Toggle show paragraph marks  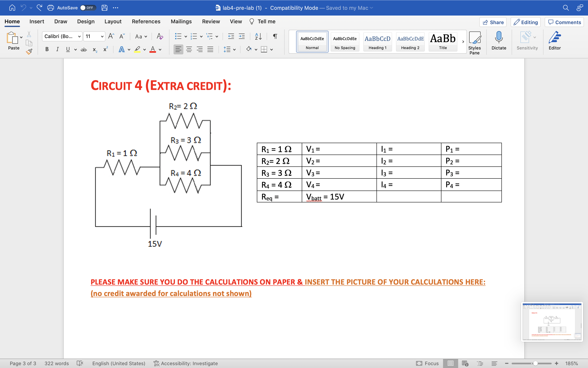coord(275,36)
